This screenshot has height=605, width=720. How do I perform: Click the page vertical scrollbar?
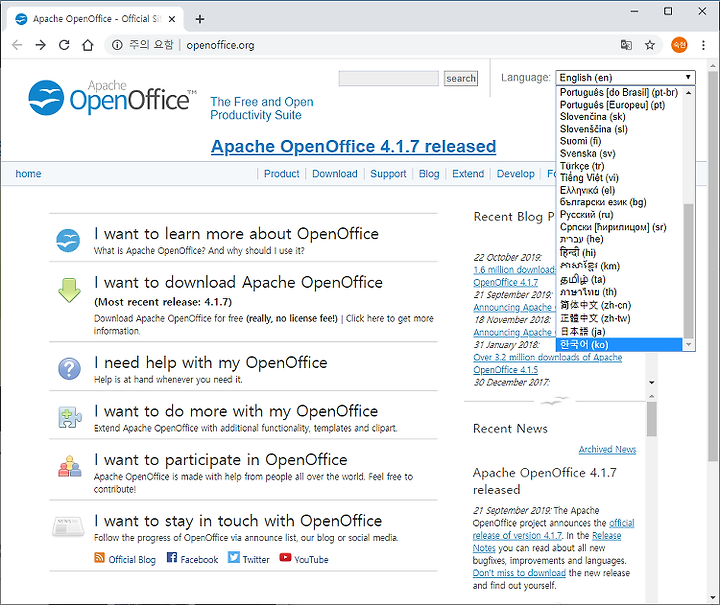click(712, 266)
